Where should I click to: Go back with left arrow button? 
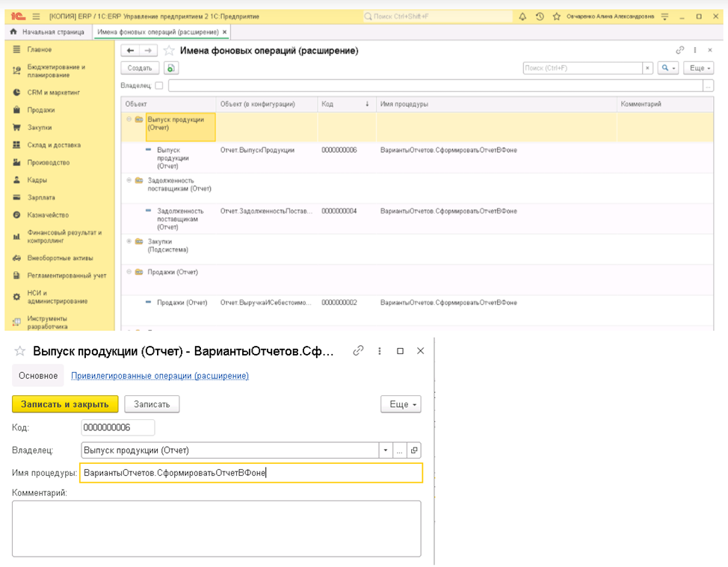131,51
